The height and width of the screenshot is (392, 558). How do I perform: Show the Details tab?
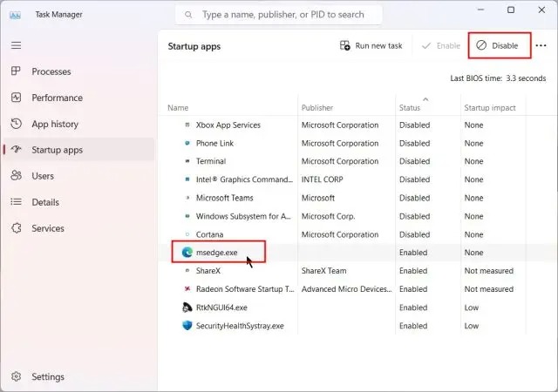[79, 202]
